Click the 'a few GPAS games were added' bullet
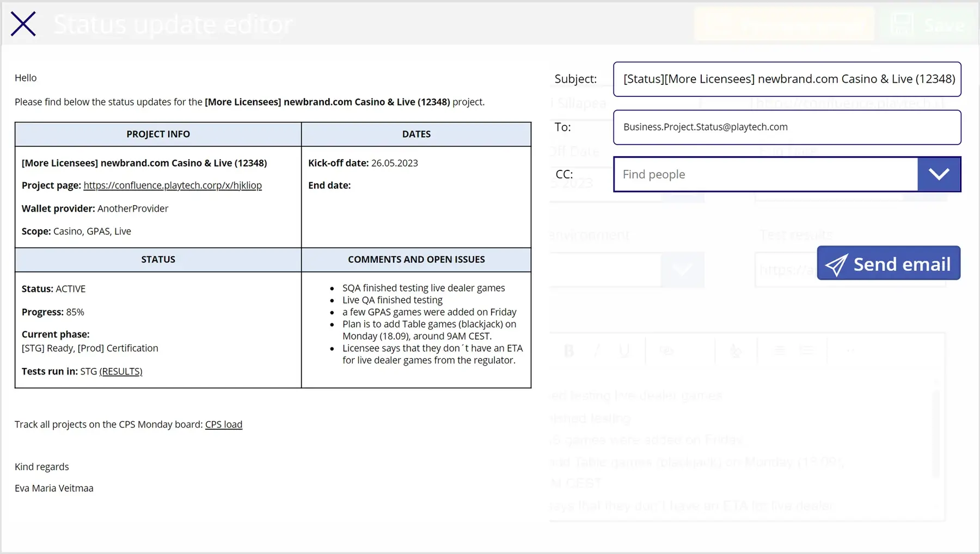The width and height of the screenshot is (980, 554). coord(429,312)
